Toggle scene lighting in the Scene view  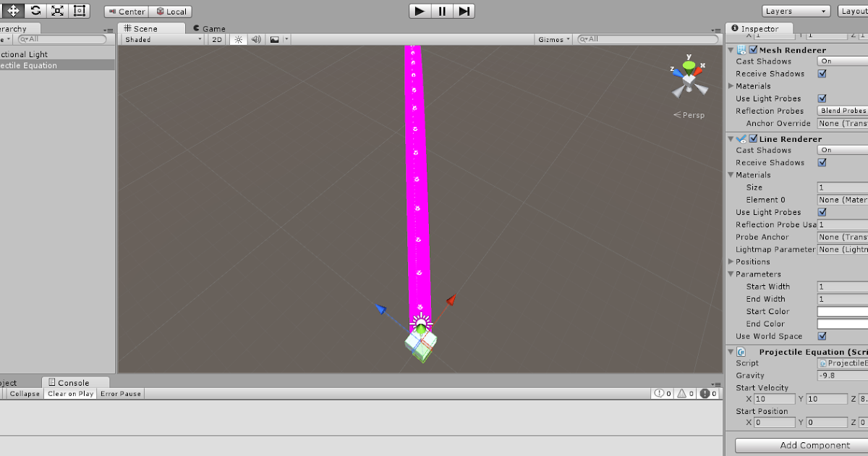[x=237, y=39]
